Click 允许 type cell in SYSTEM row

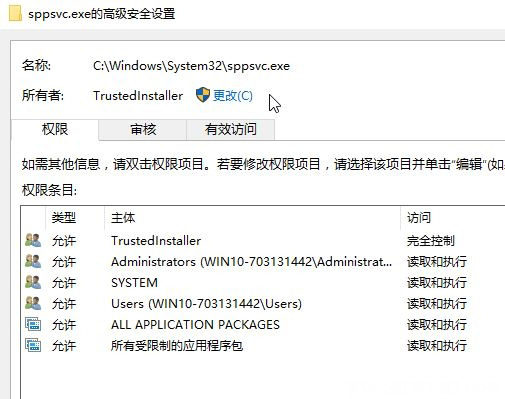pyautogui.click(x=64, y=283)
